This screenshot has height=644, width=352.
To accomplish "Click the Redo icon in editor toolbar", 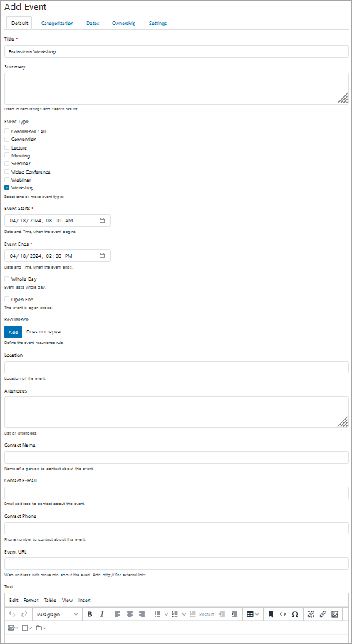I will tap(24, 614).
